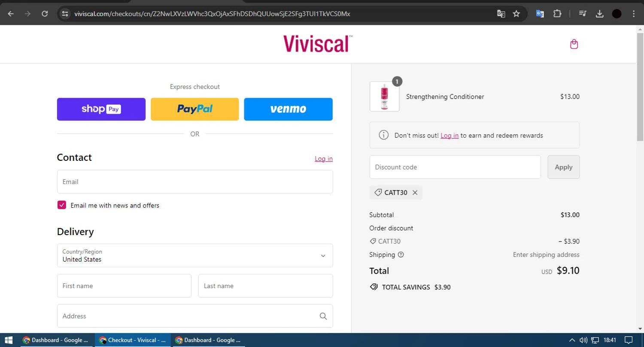Click Log in link in rewards notice
The image size is (644, 347).
click(x=450, y=136)
